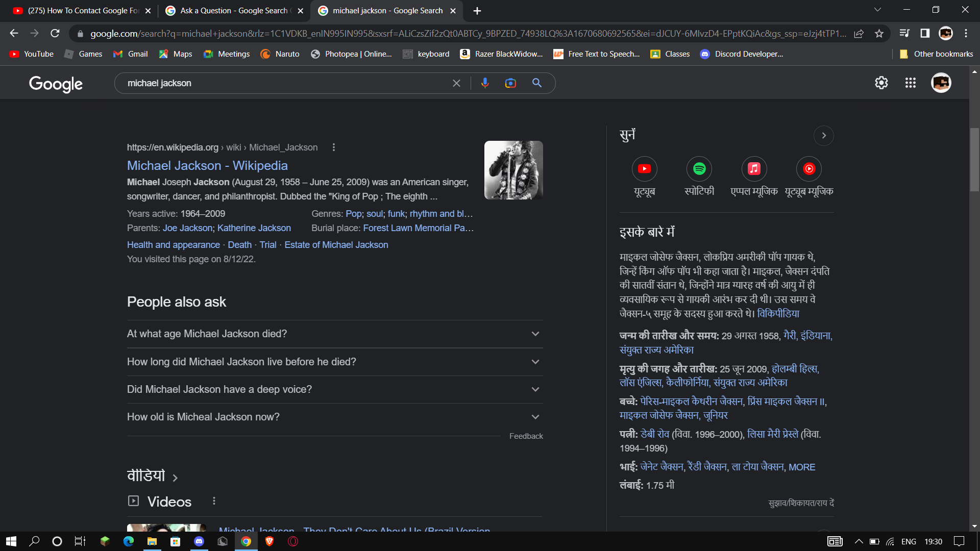
Task: Open the Estate of Michael Jackson link
Action: click(336, 244)
